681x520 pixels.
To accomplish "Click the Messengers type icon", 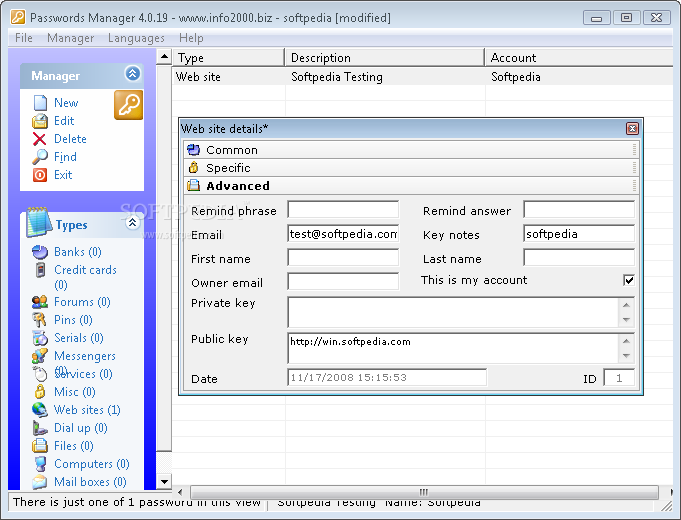I will pos(40,356).
